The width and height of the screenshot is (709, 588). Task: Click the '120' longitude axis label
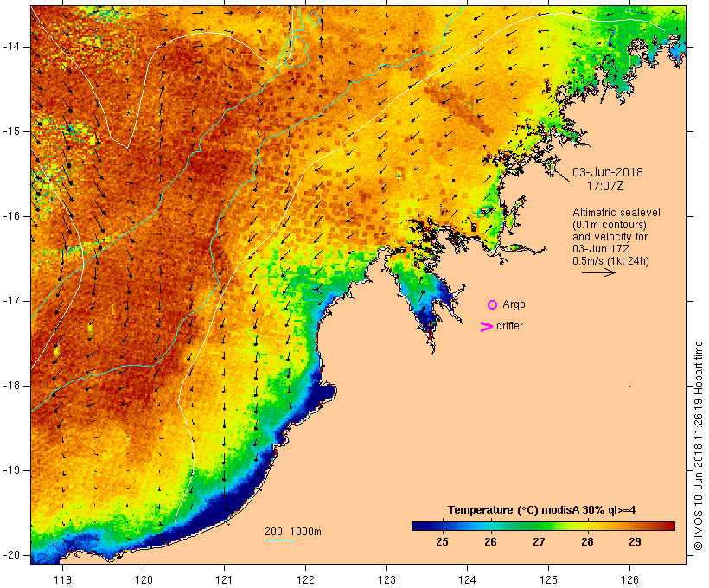pos(144,580)
